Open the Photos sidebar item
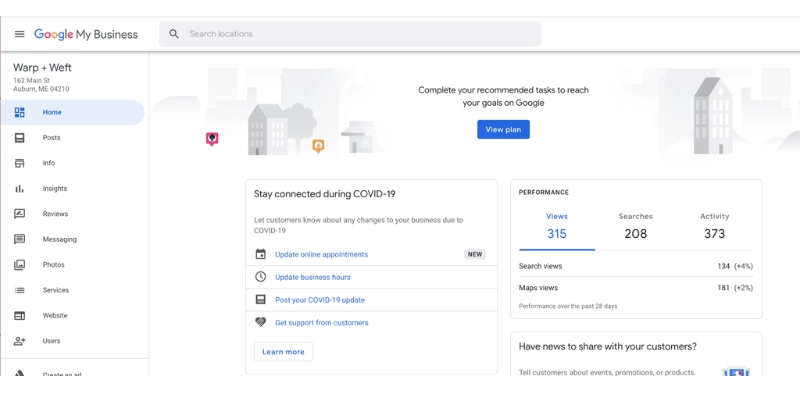This screenshot has height=400, width=800. click(x=72, y=265)
